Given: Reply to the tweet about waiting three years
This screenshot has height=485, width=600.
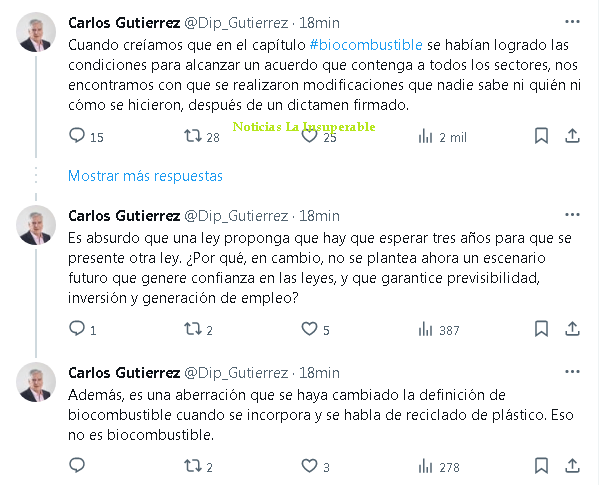Looking at the screenshot, I should 78,329.
